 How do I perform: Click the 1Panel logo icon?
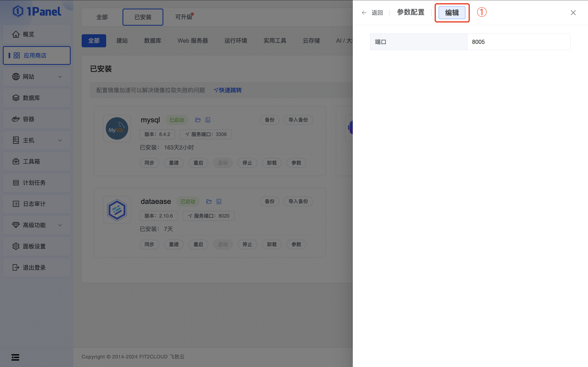(18, 11)
